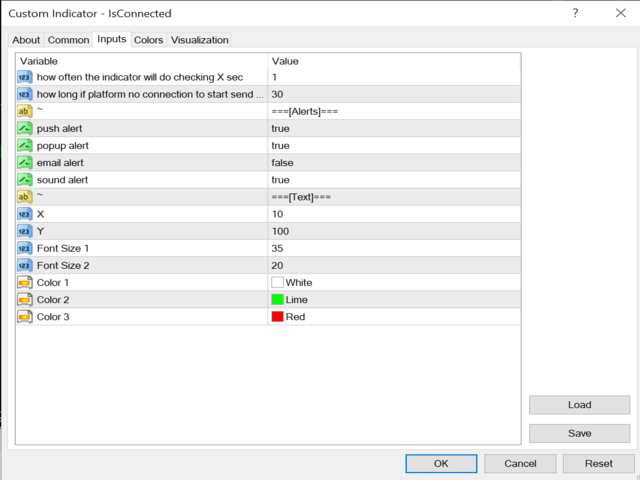Click the value 1 for checking interval
The width and height of the screenshot is (640, 480).
[x=274, y=77]
